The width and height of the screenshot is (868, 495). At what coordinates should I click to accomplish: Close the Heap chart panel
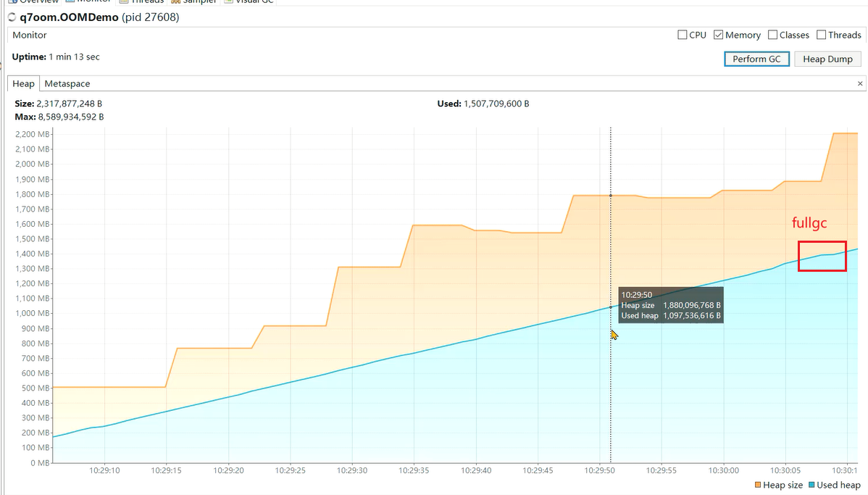pos(859,84)
